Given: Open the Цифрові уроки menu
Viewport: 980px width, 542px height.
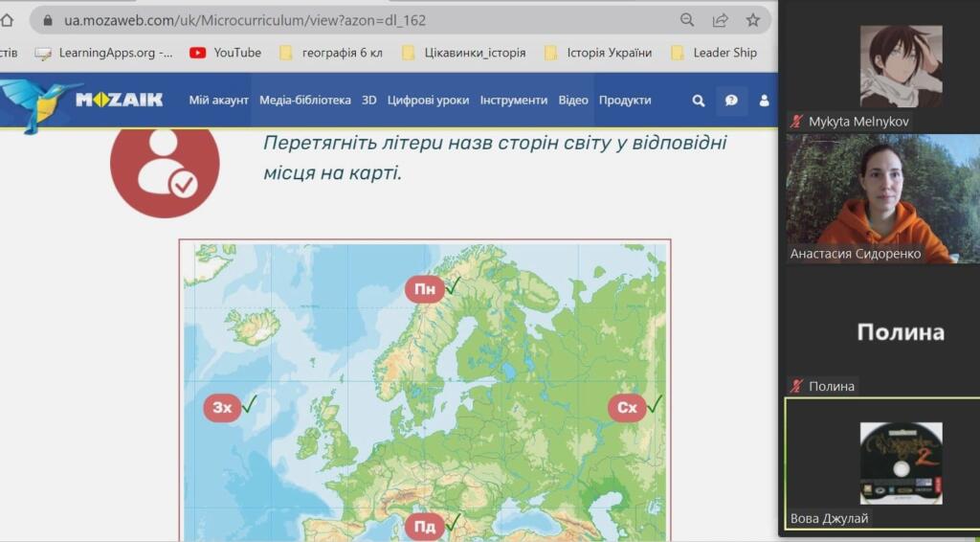Looking at the screenshot, I should pos(428,100).
